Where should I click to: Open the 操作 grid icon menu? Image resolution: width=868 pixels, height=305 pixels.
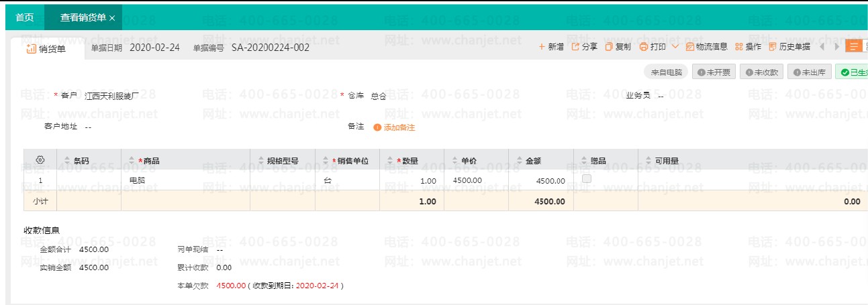click(739, 47)
